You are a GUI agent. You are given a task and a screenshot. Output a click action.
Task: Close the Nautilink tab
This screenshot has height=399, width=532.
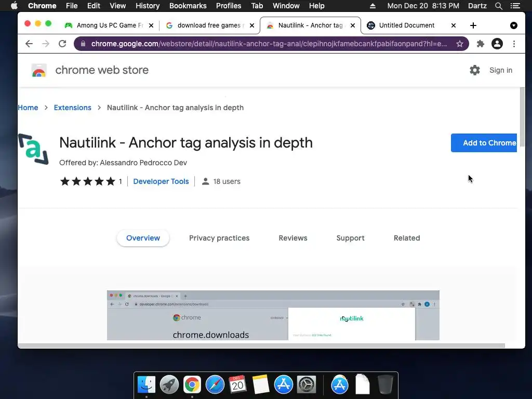(353, 25)
